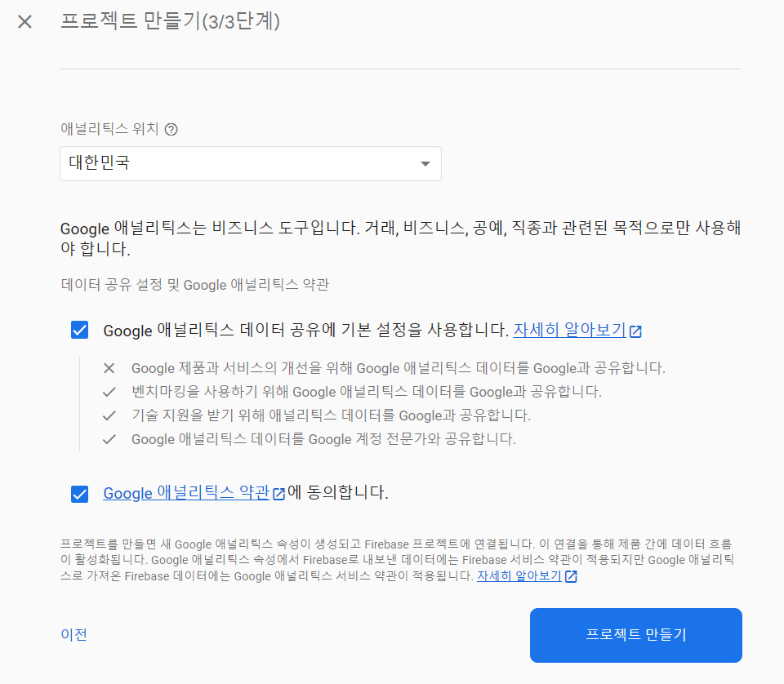Go back with the 이전 button
Screen dimensions: 784x684
pos(74,634)
